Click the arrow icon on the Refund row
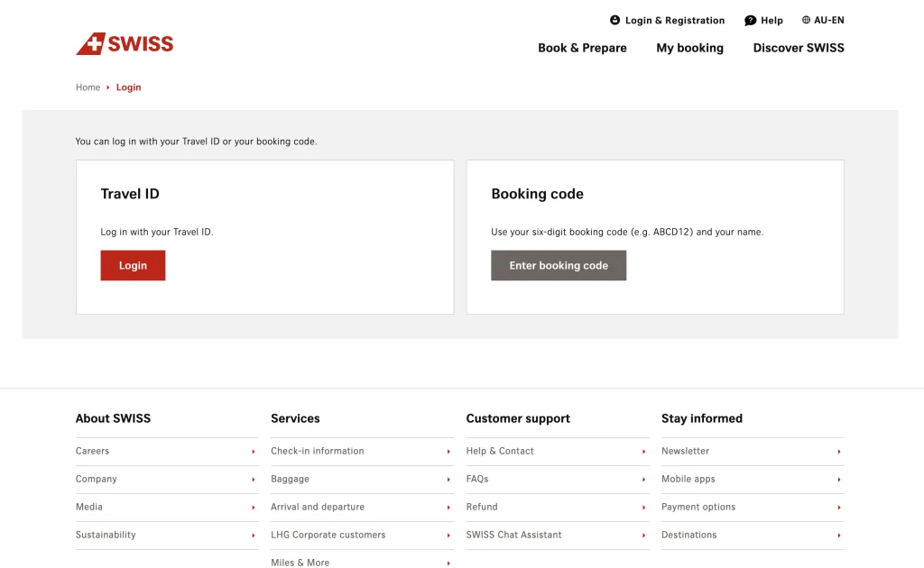 click(x=643, y=508)
